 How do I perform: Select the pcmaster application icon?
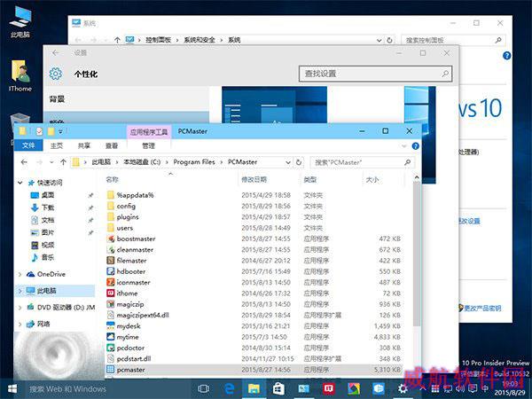[x=111, y=370]
